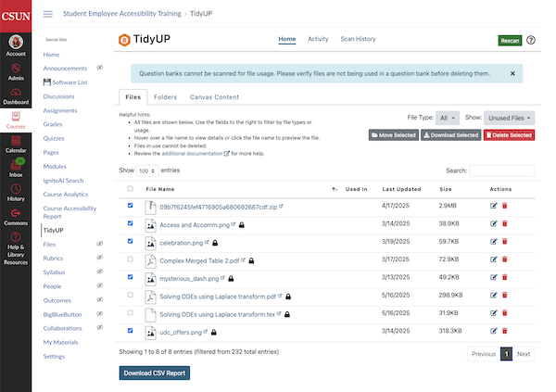Toggle the hamburger course menu icon

click(x=48, y=14)
